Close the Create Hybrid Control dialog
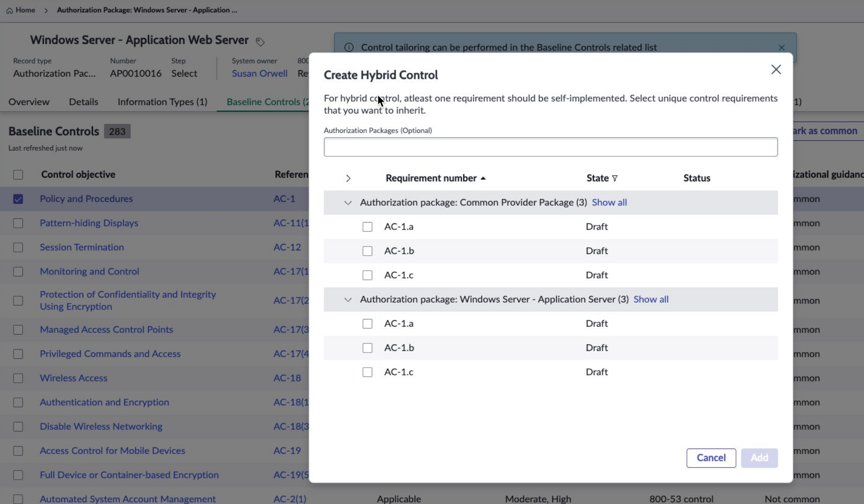 coord(776,69)
